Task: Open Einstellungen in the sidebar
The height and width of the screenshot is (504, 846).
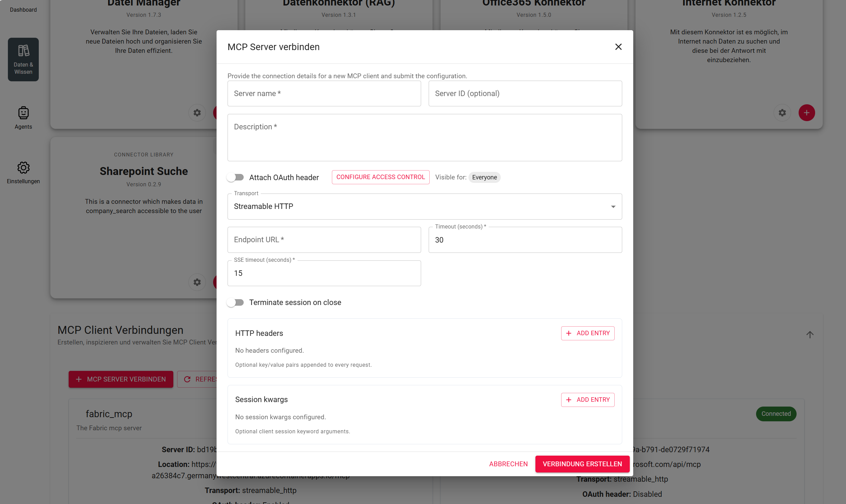Action: coord(23,173)
